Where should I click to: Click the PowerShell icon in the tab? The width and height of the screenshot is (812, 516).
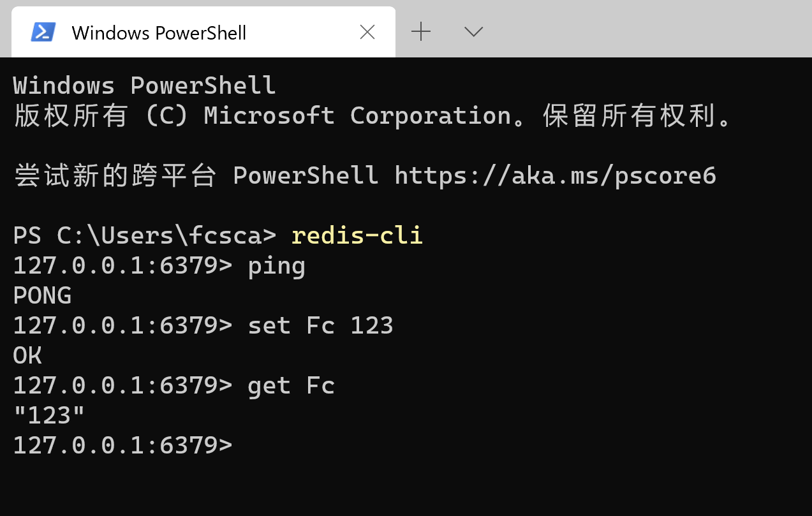pyautogui.click(x=43, y=32)
